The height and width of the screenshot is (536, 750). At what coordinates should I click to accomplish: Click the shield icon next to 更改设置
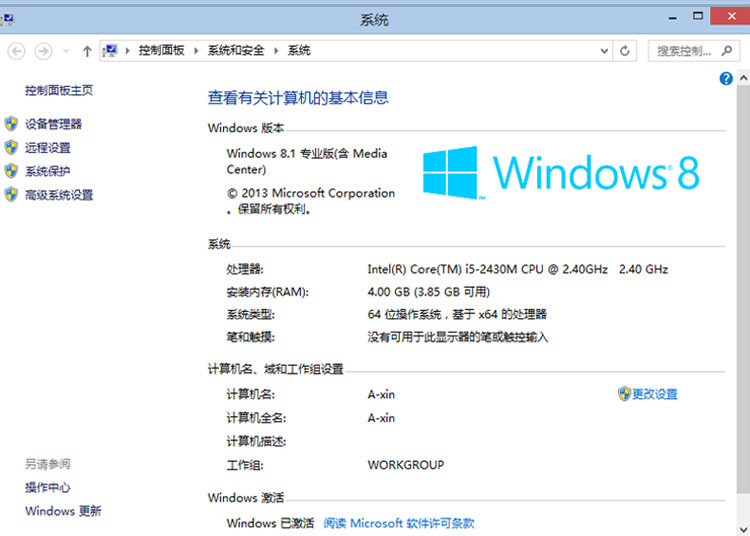click(x=624, y=394)
